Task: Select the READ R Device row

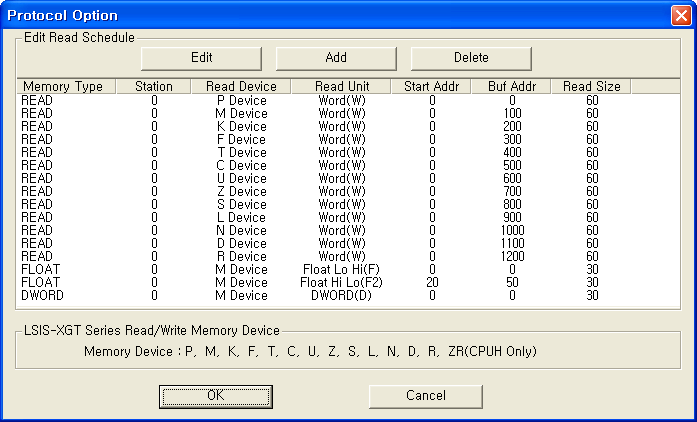Action: pyautogui.click(x=348, y=257)
